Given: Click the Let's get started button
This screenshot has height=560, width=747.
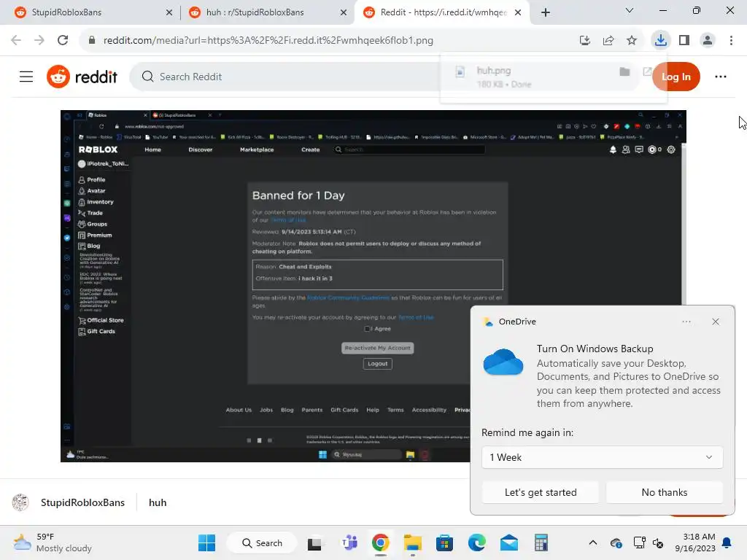Looking at the screenshot, I should tap(541, 492).
